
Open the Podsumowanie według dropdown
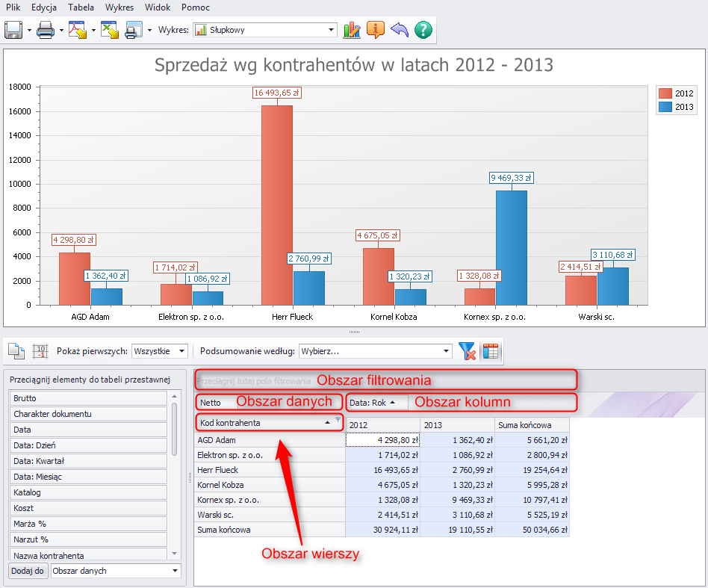[x=375, y=351]
